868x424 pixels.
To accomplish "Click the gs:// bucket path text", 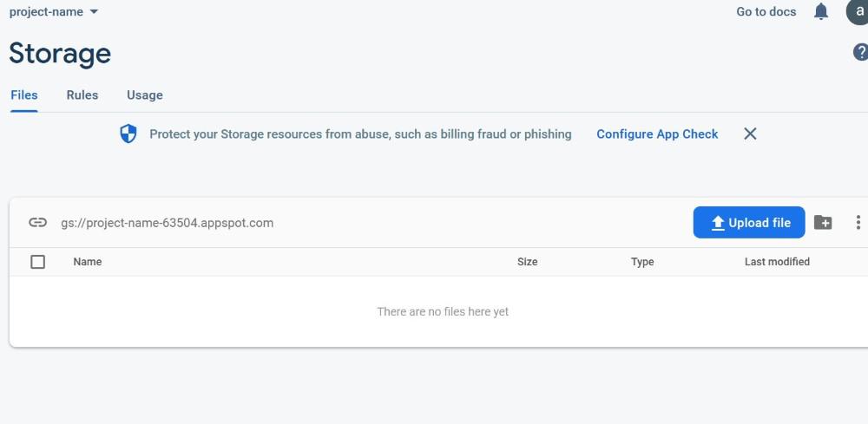I will click(167, 223).
